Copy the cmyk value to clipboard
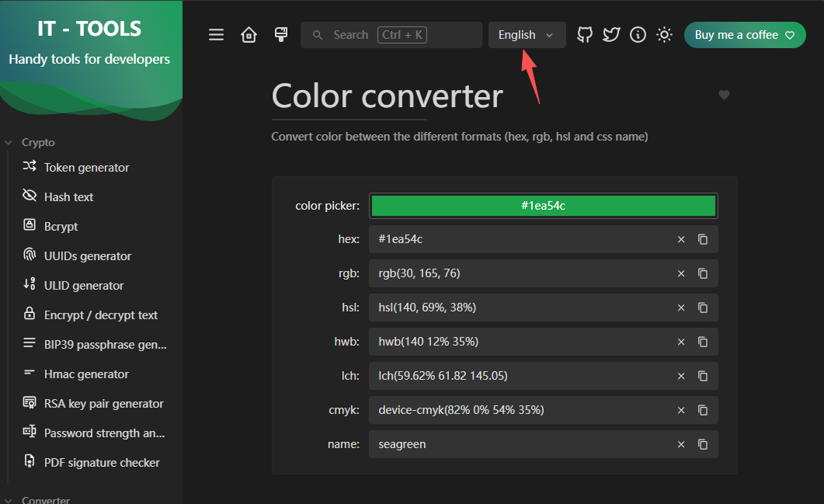The width and height of the screenshot is (824, 504). tap(703, 410)
